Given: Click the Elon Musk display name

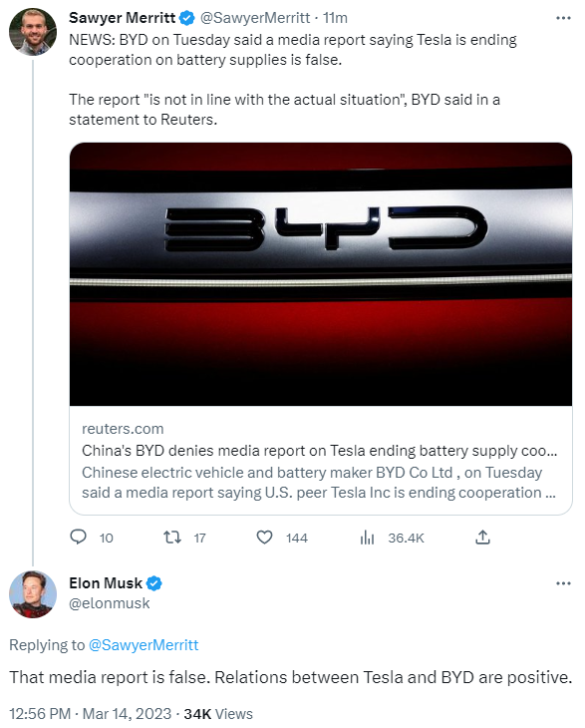Looking at the screenshot, I should 106,583.
